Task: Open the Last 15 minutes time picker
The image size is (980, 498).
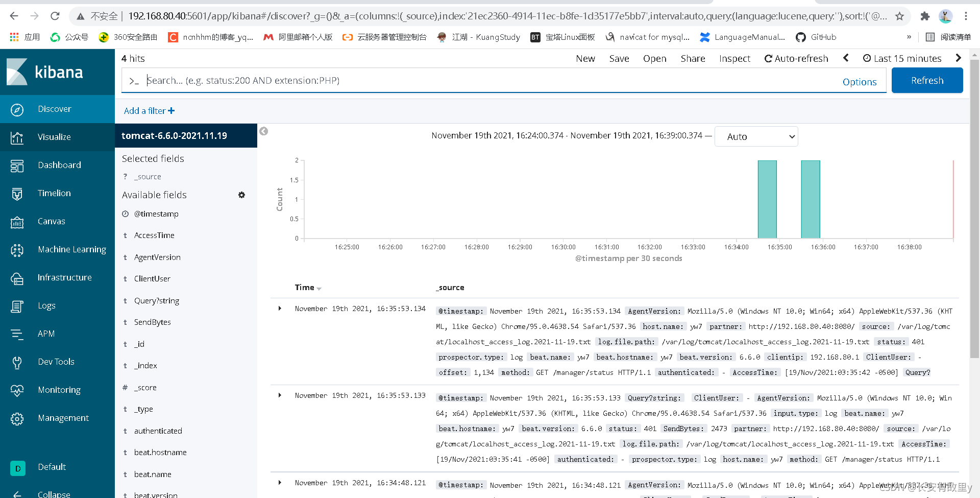Action: click(x=902, y=58)
